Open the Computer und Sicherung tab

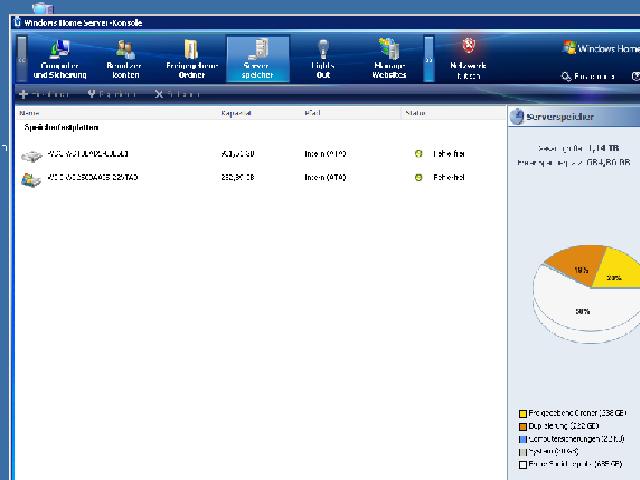60,59
